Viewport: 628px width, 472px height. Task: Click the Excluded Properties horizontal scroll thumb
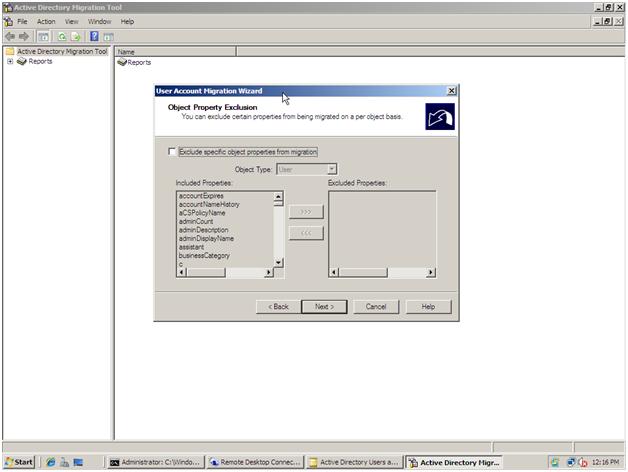point(363,272)
